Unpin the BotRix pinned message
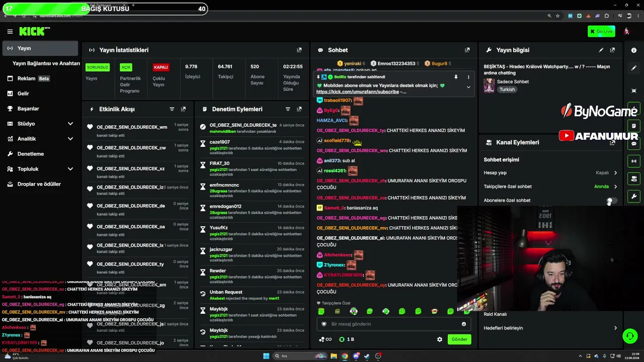This screenshot has width=644, height=362. click(x=456, y=77)
